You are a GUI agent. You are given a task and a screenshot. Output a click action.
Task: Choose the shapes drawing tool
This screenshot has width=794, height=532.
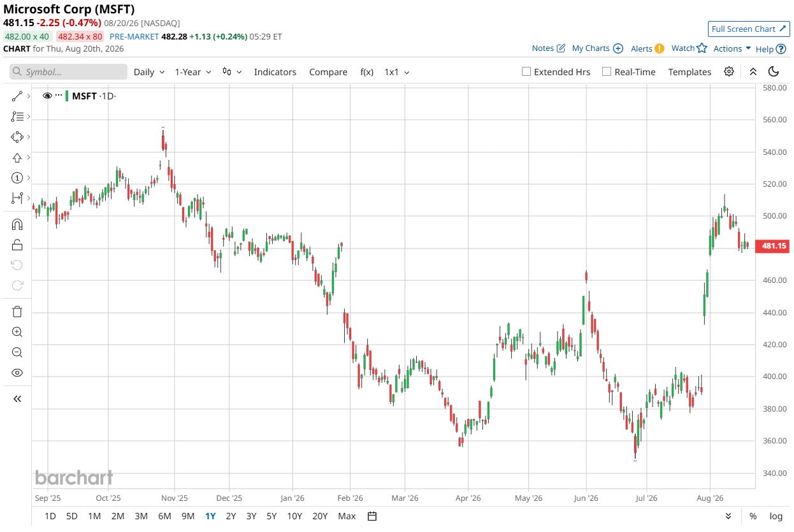tap(17, 137)
